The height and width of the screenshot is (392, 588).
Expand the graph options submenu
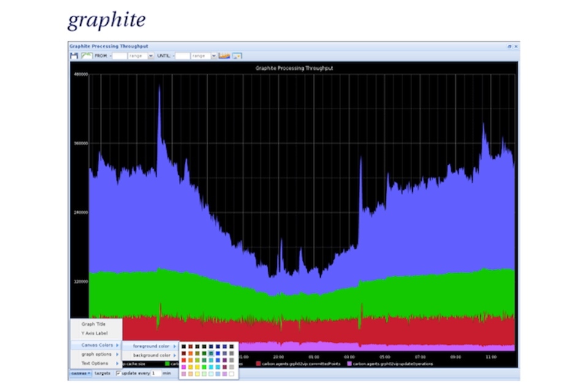coord(96,354)
